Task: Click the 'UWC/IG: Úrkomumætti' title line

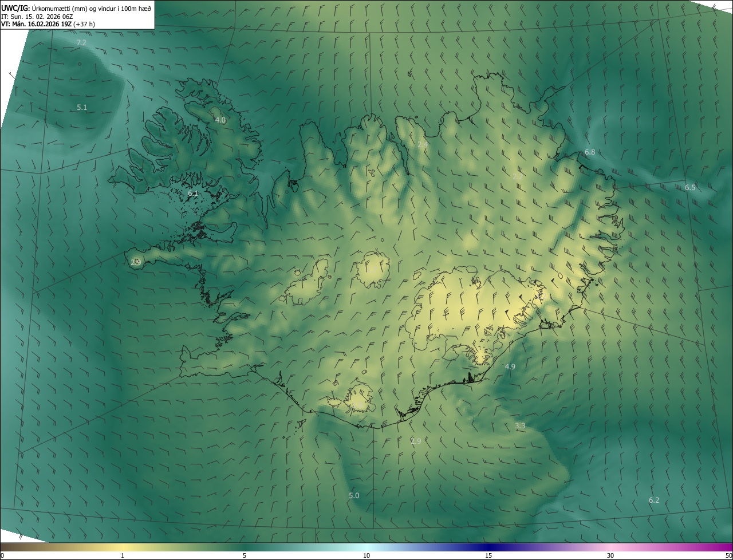Action: [x=76, y=7]
